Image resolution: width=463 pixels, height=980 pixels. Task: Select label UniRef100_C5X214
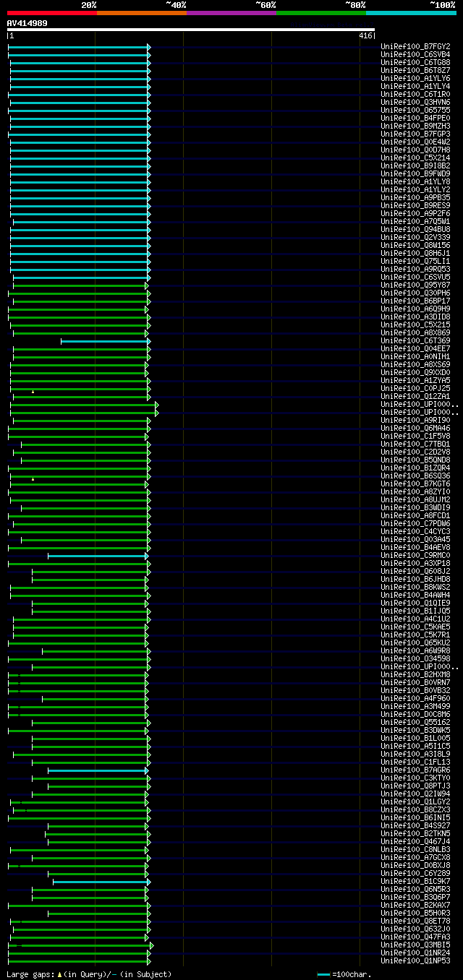click(x=415, y=158)
